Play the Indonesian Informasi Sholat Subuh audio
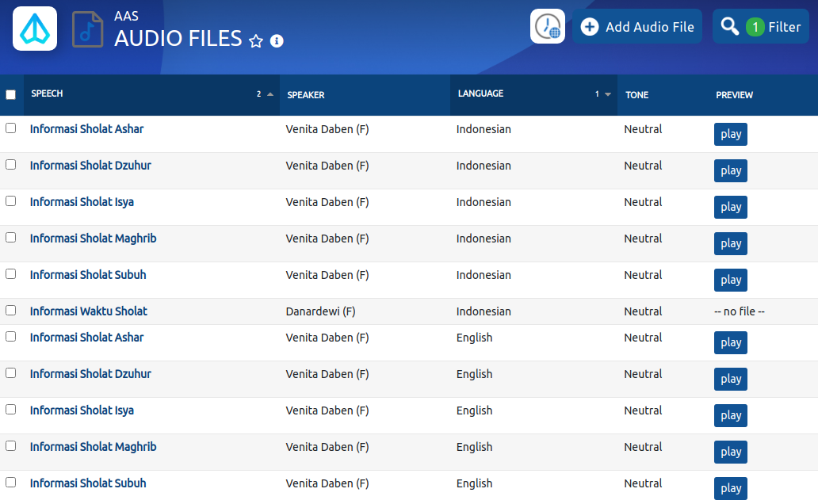Screen dimensions: 818x504 click(x=730, y=280)
